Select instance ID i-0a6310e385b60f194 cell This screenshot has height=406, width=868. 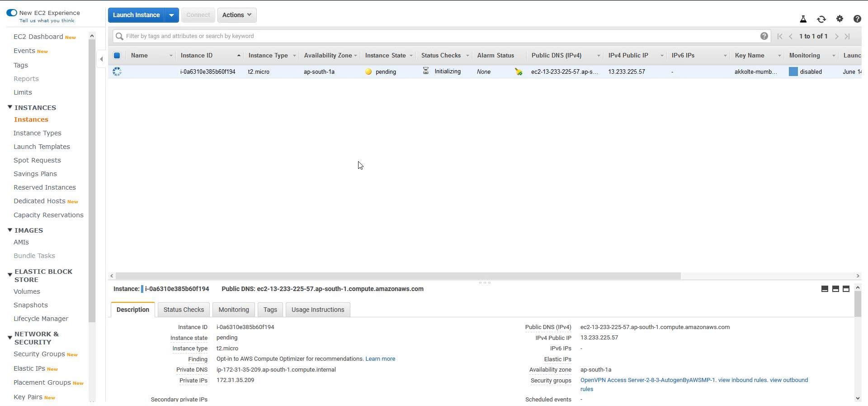click(208, 72)
